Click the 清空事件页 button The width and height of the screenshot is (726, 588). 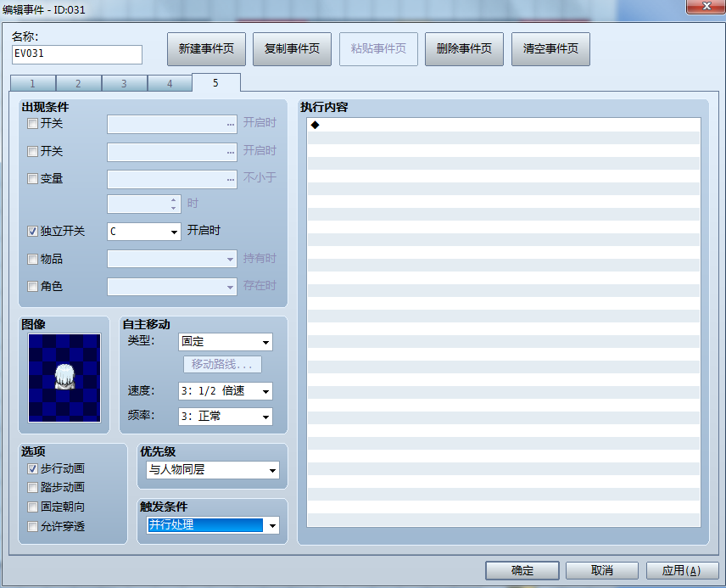[550, 49]
